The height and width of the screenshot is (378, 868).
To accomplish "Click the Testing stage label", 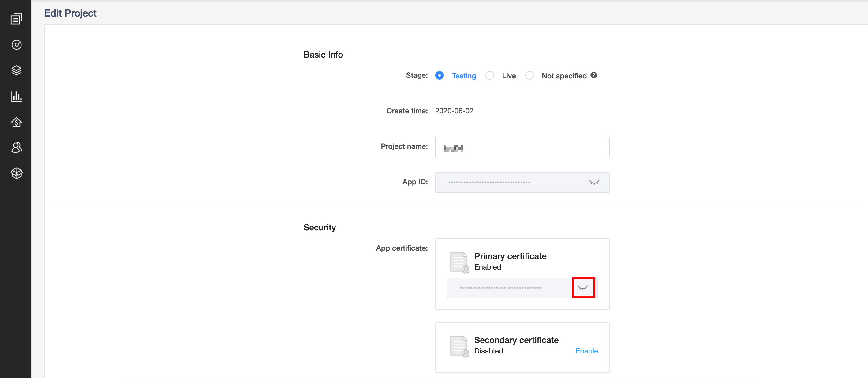I will [464, 76].
